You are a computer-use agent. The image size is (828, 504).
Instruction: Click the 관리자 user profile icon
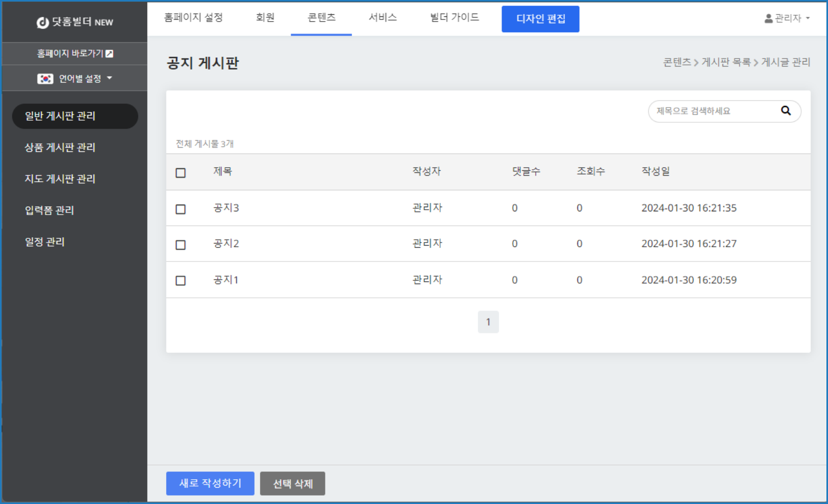[768, 18]
